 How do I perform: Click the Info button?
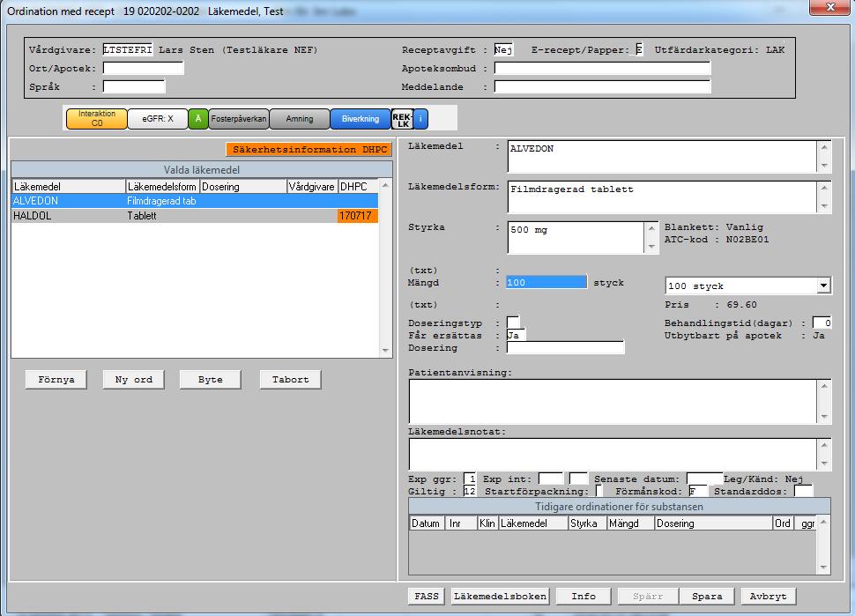(x=584, y=597)
